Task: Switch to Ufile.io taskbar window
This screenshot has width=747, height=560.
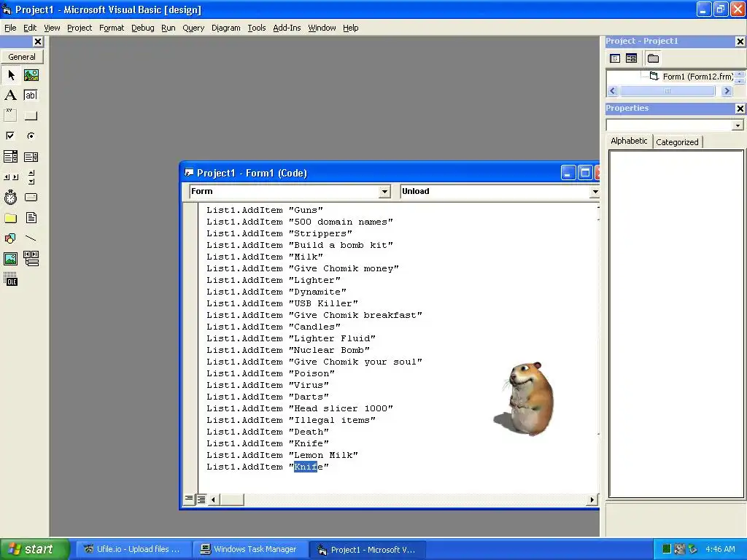Action: pos(133,549)
